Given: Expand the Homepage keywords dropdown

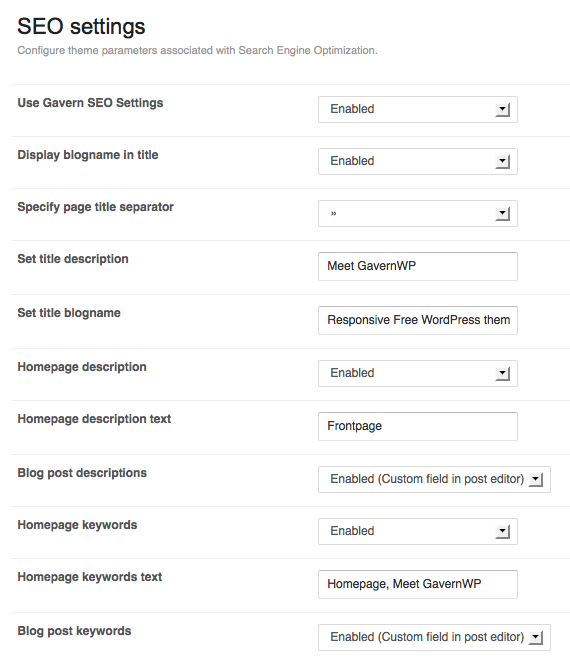Looking at the screenshot, I should 418,532.
